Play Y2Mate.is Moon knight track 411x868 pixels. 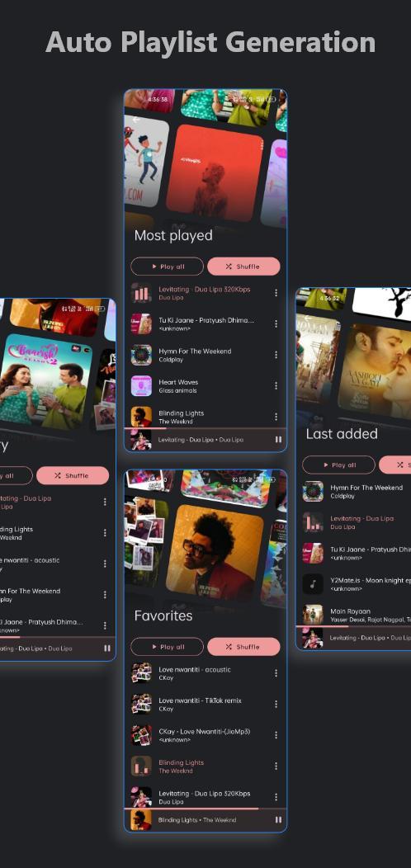[355, 584]
